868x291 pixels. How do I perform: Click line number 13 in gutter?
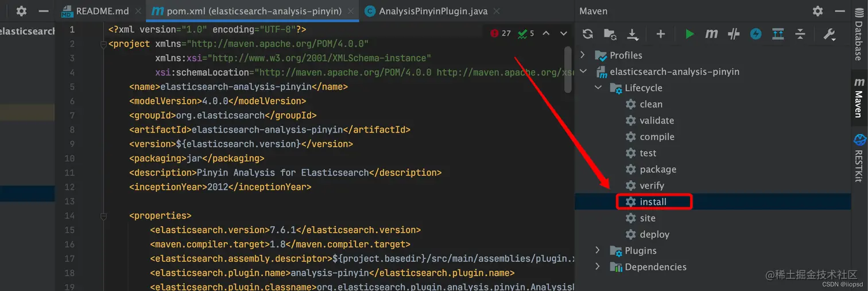69,201
